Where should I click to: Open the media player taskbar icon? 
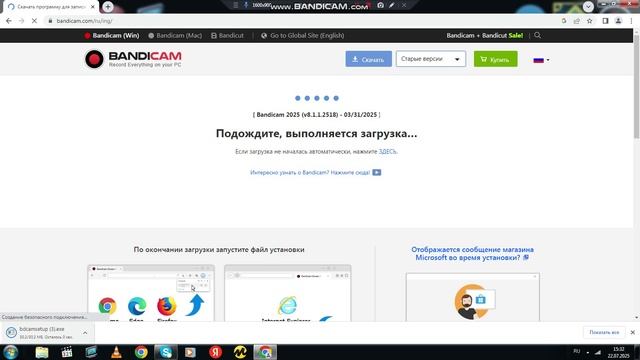[191, 352]
